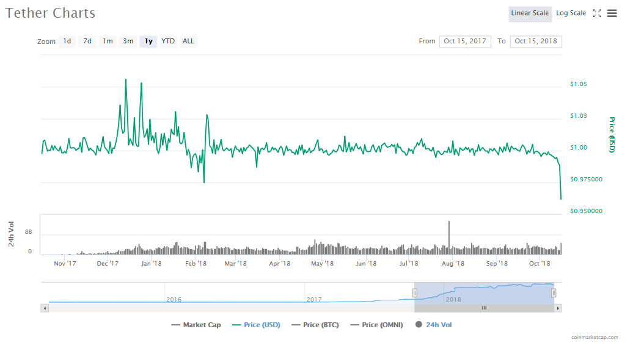The height and width of the screenshot is (348, 644).
Task: Click the navigator right scroll arrow
Action: click(x=557, y=308)
